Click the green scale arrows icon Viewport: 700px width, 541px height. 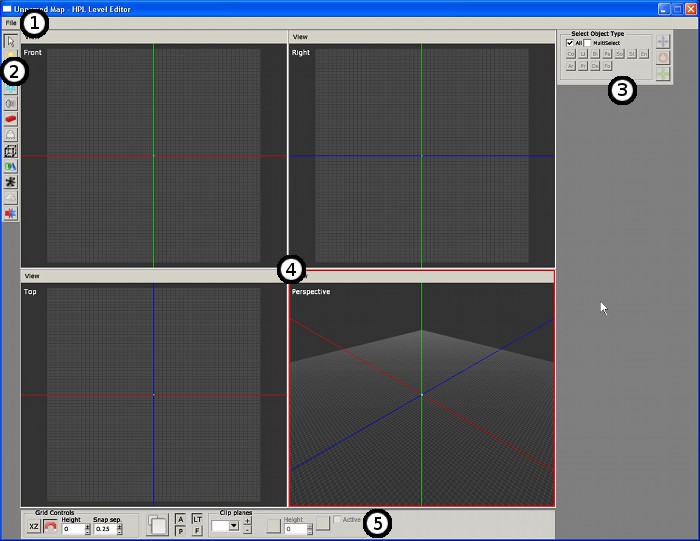coord(662,74)
